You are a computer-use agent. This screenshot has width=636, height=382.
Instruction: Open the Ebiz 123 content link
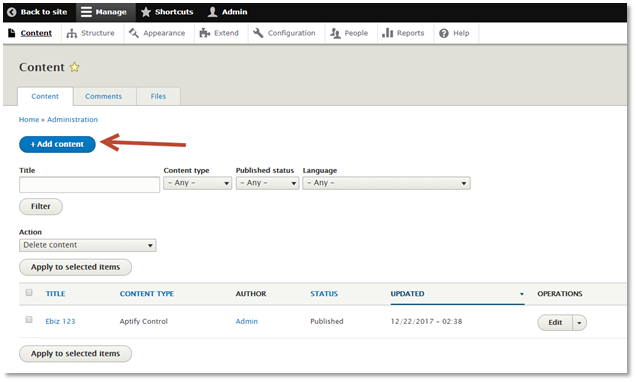click(60, 322)
